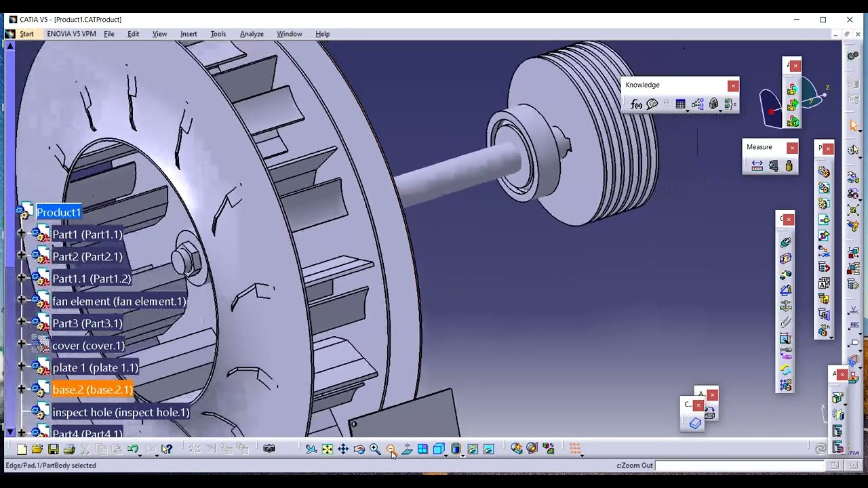Click the scroll up arrow on left
The height and width of the screenshot is (488, 868).
pos(9,45)
